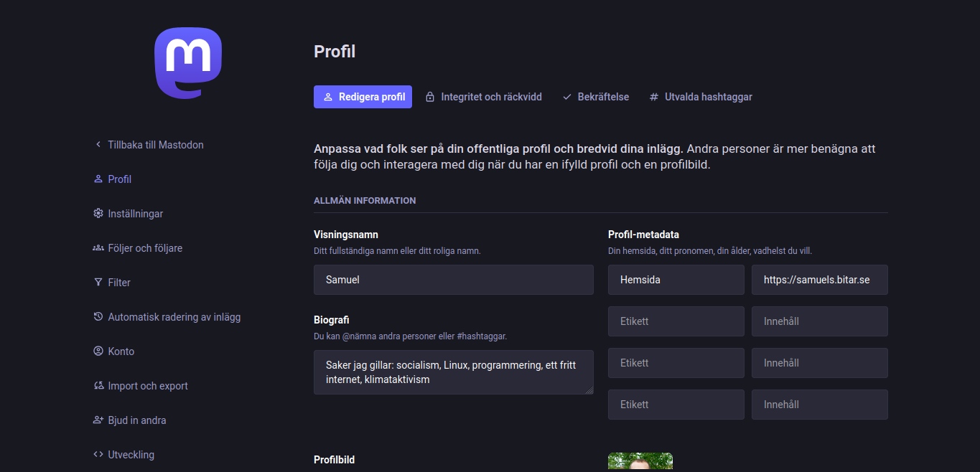Click the Visningsnamn field containing Samuel
This screenshot has width=980, height=472.
(x=453, y=279)
